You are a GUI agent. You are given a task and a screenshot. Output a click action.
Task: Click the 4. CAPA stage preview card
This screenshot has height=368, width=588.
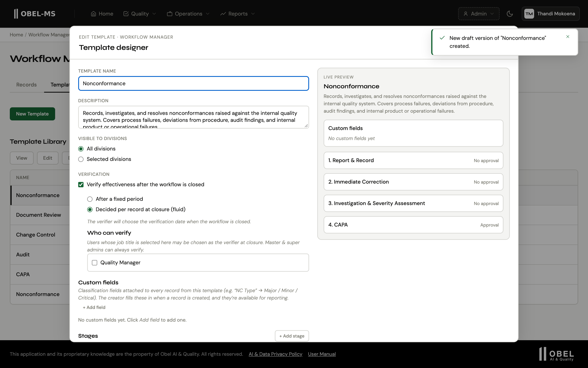tap(413, 225)
